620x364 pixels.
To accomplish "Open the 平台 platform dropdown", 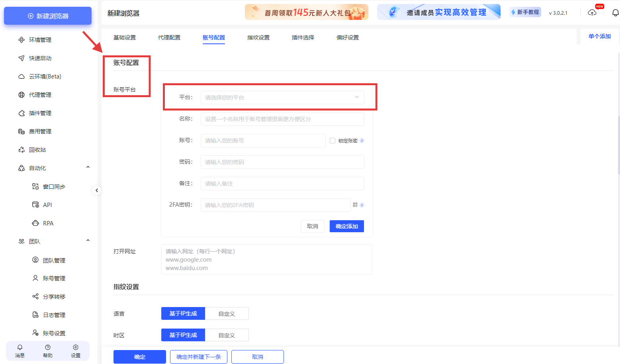I will coord(282,97).
